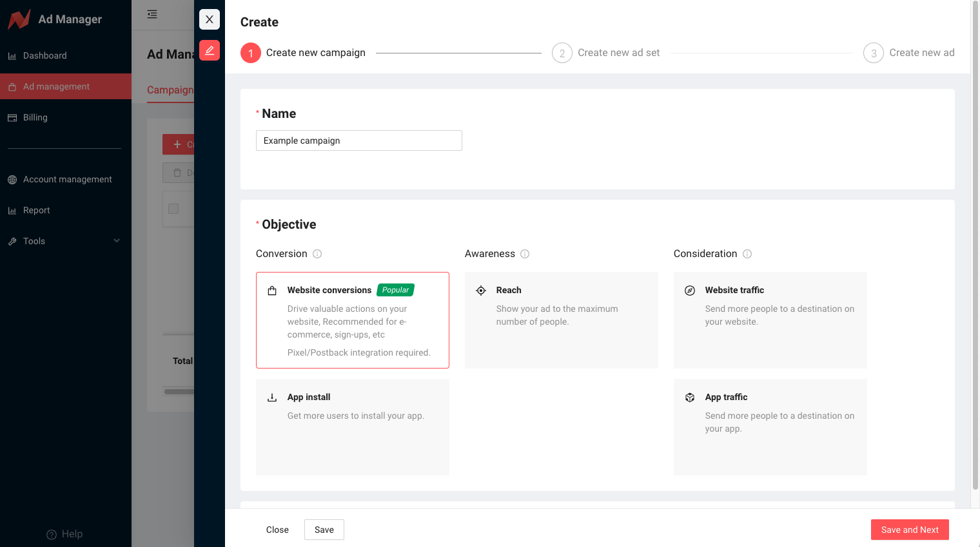Click the horizontal table scrollbar in background
Image resolution: width=980 pixels, height=547 pixels.
(179, 391)
